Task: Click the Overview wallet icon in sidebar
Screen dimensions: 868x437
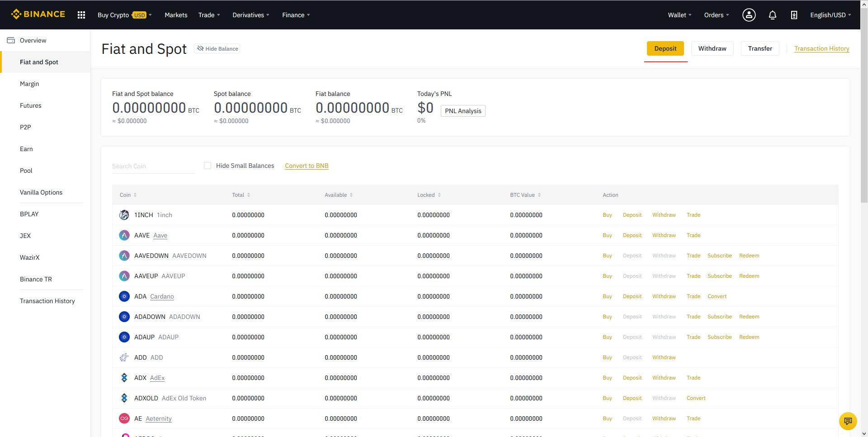Action: coord(11,40)
